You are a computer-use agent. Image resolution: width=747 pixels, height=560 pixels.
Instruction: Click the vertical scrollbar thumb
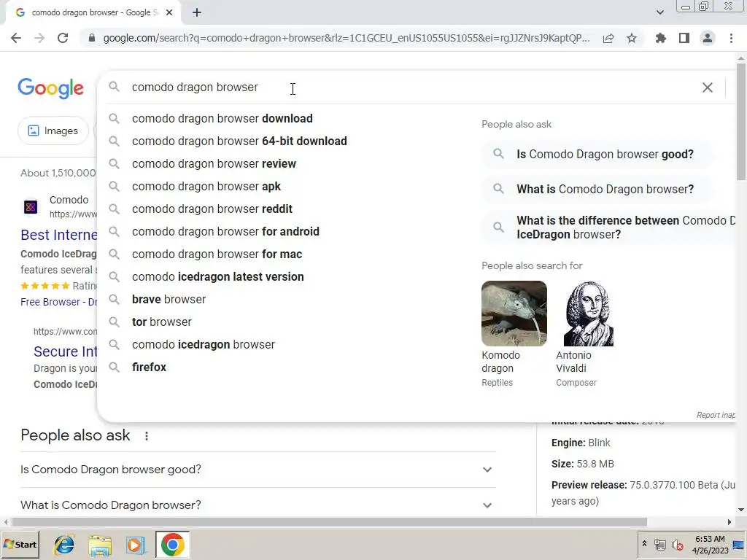click(741, 122)
